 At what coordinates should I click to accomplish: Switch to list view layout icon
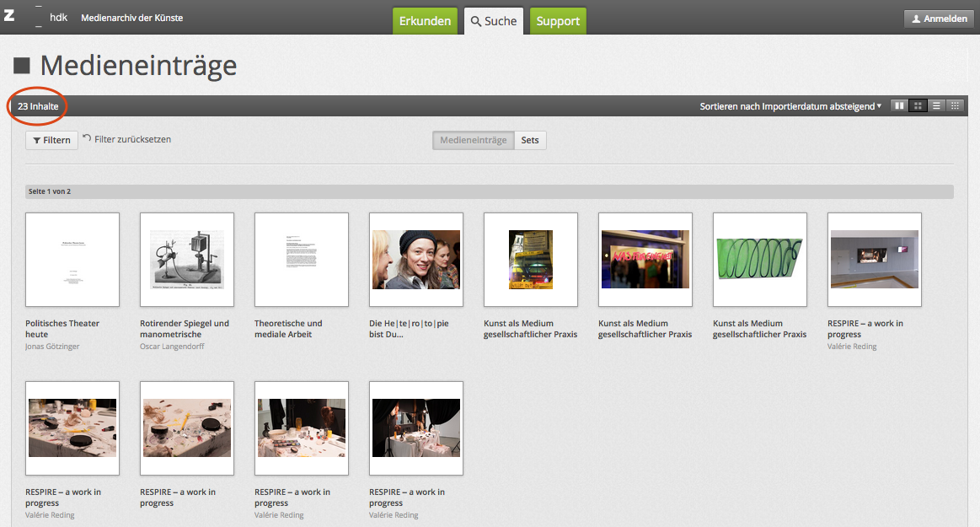coord(936,106)
